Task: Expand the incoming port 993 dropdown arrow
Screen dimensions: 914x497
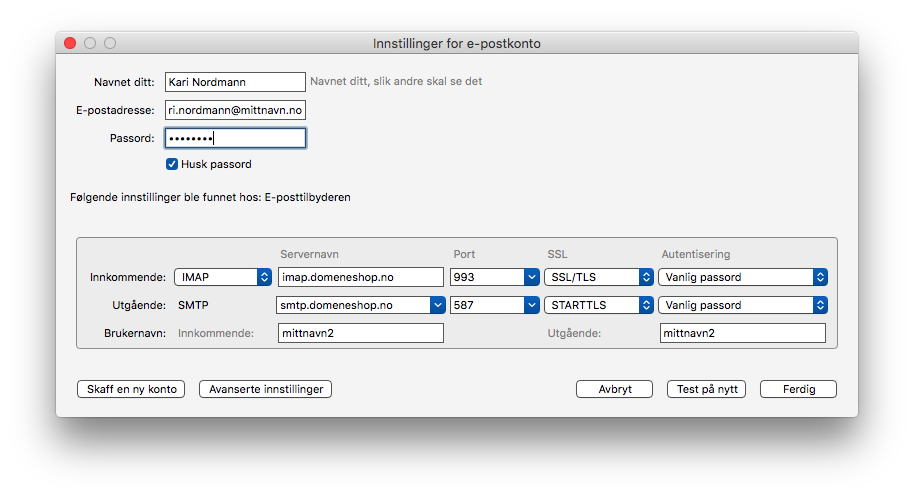Action: [531, 277]
